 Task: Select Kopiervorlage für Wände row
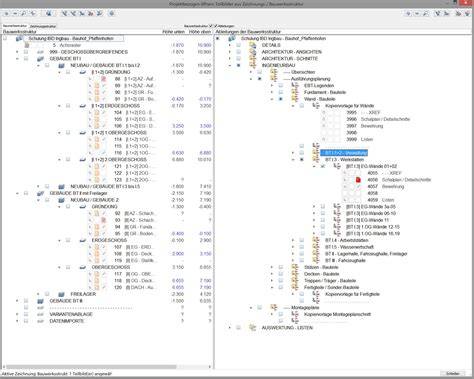350,106
